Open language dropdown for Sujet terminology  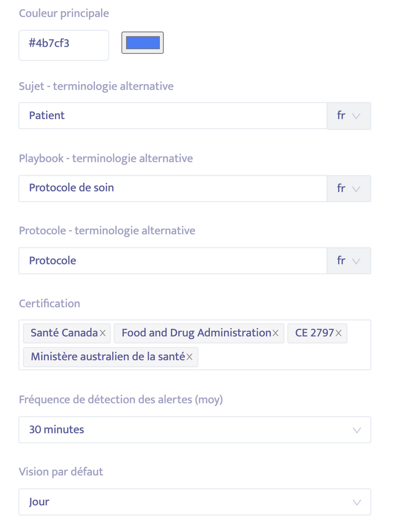click(x=349, y=116)
